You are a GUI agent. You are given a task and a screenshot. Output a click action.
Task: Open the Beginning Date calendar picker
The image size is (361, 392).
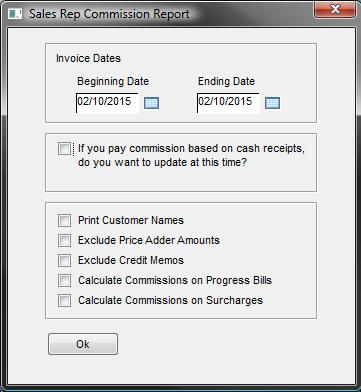tap(151, 103)
